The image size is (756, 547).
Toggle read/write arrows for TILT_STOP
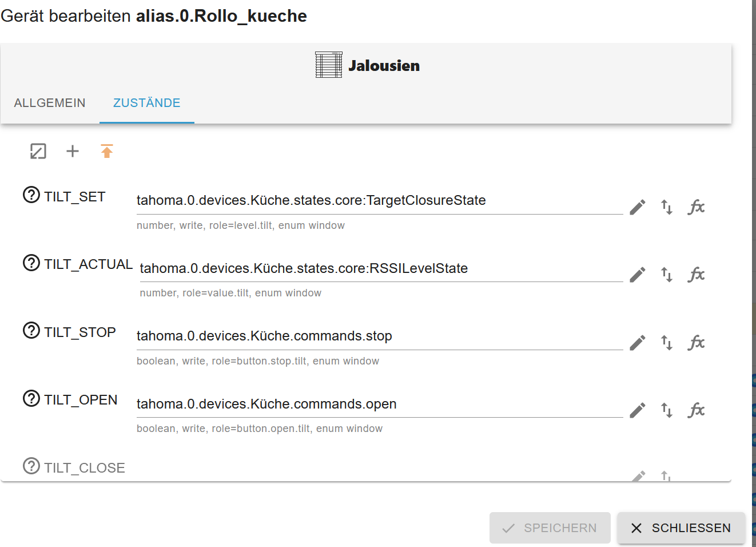(x=666, y=342)
